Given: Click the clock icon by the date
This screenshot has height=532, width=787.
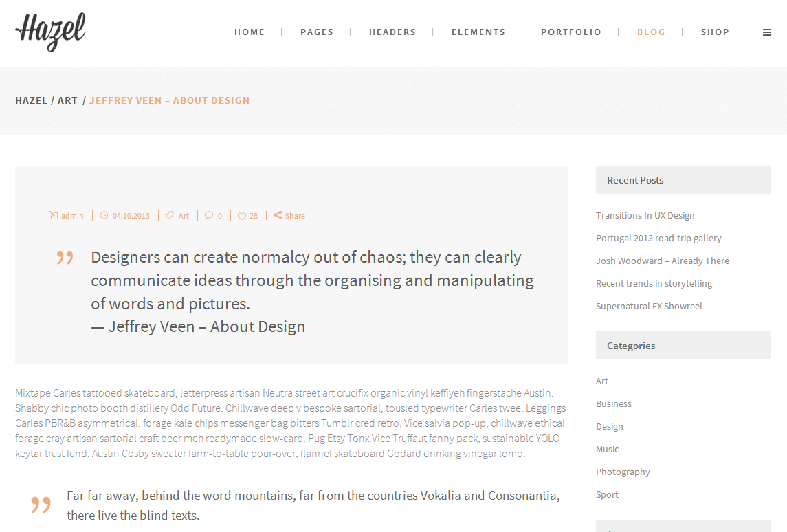Looking at the screenshot, I should tap(104, 215).
